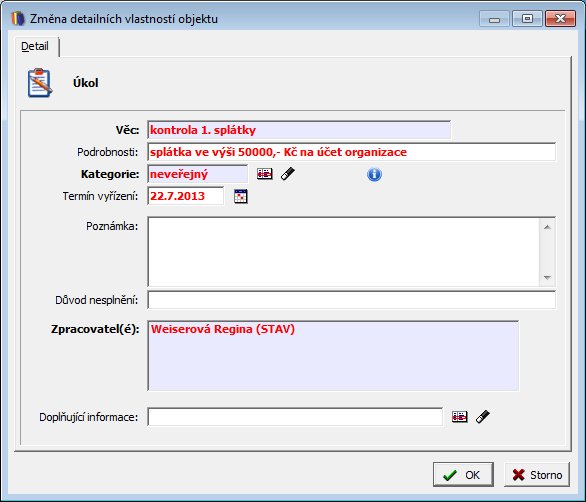
Task: Open picker icon next to Doplňující informace
Action: pos(460,417)
